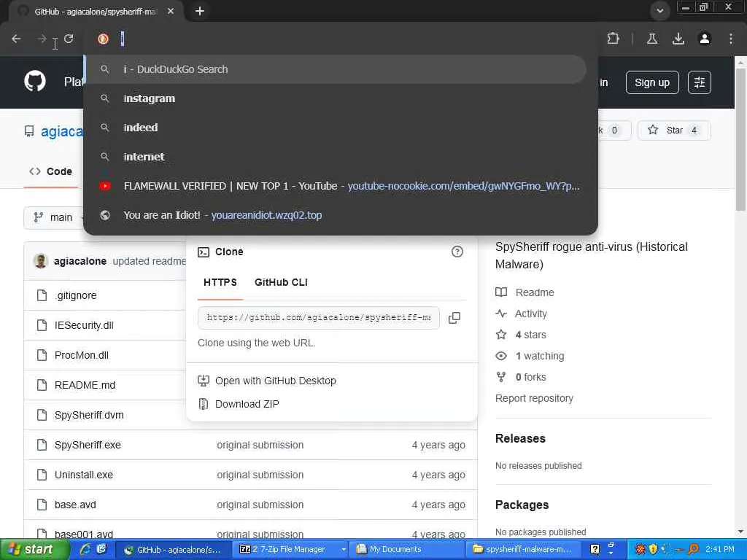747x560 pixels.
Task: Switch to the Code repository tab
Action: coord(51,171)
